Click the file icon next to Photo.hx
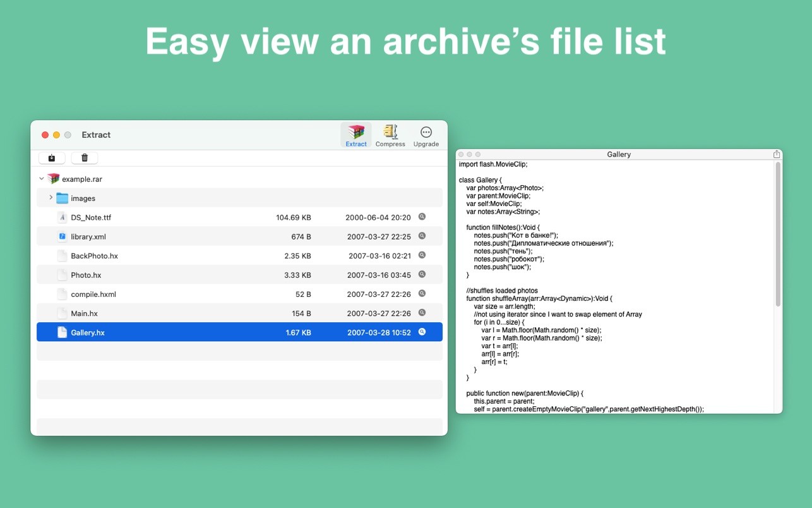 click(x=61, y=275)
